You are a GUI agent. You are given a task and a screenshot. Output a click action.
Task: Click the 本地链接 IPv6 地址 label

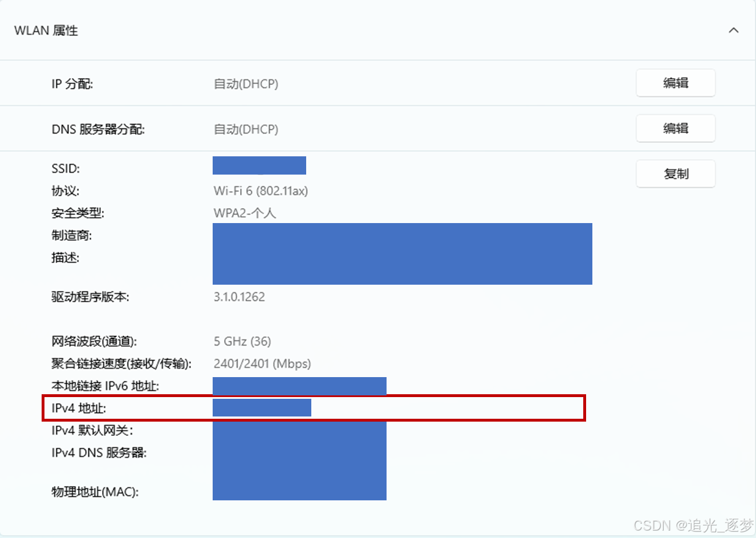pyautogui.click(x=105, y=386)
